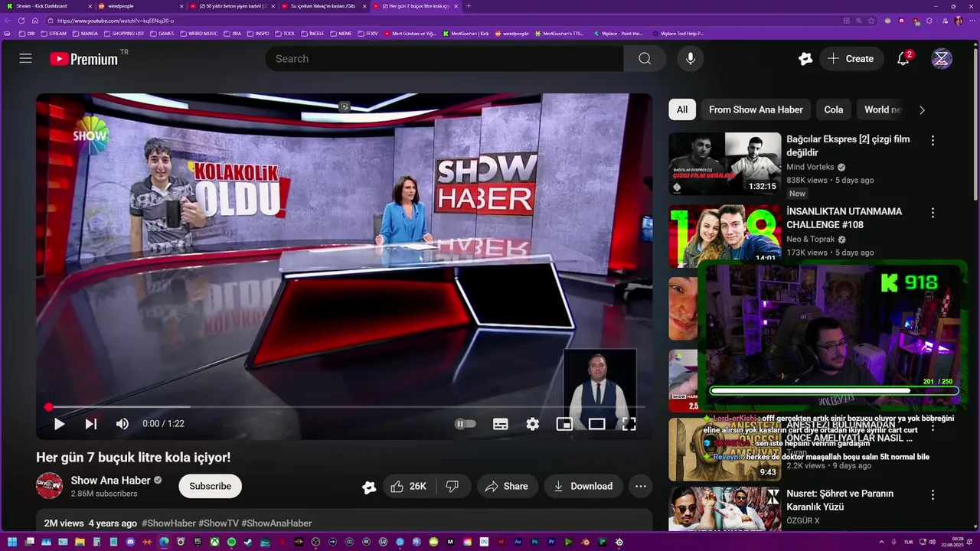Switch to 50 yıldır beton yiyen kadın tab

coord(233,6)
